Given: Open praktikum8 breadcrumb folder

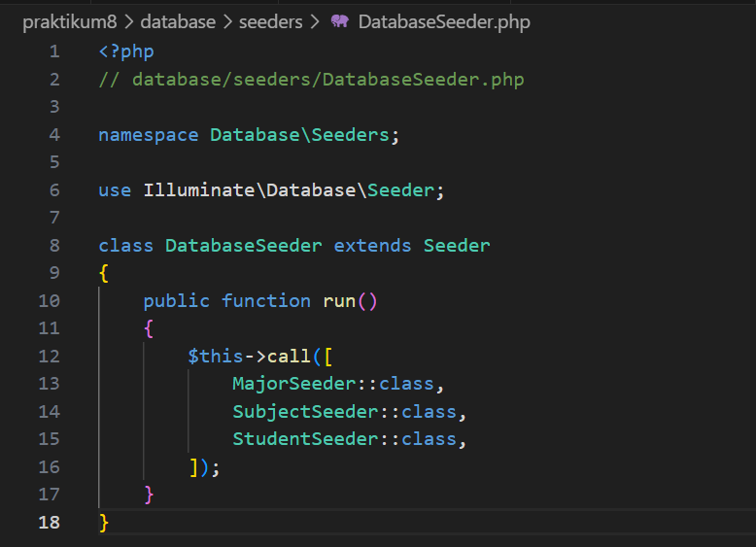Looking at the screenshot, I should pos(70,21).
